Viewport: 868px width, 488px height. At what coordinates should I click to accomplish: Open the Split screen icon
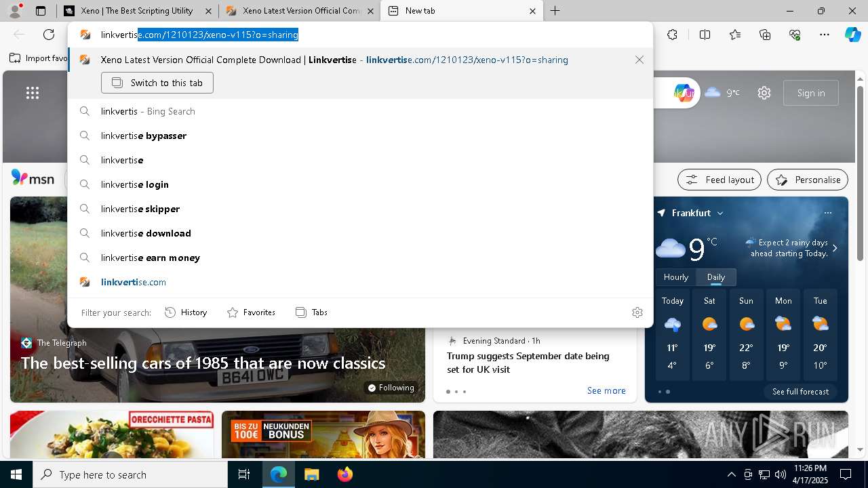click(705, 35)
